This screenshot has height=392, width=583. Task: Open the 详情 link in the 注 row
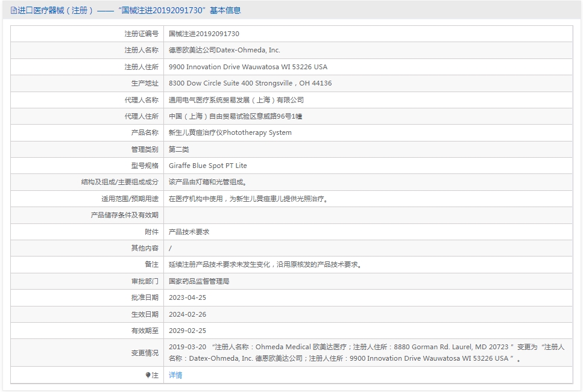[175, 375]
